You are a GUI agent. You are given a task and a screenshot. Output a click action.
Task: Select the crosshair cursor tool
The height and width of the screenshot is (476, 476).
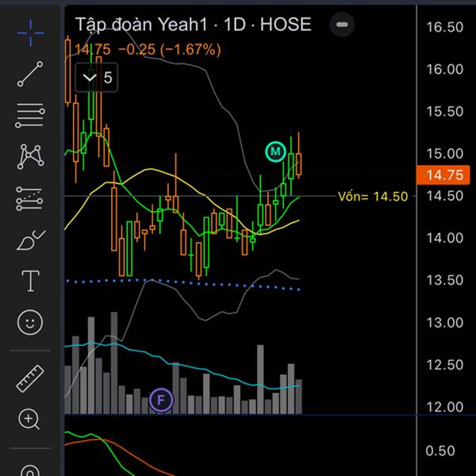(x=30, y=33)
